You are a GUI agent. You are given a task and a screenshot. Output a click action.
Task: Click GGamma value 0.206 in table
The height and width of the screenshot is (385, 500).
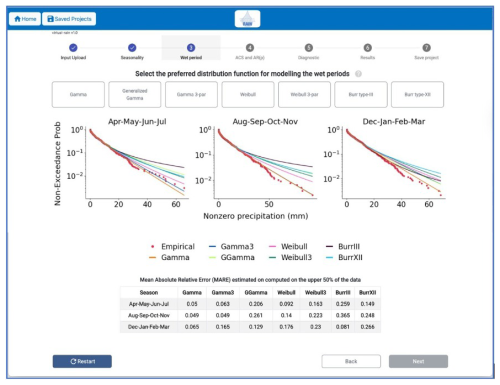pos(256,304)
